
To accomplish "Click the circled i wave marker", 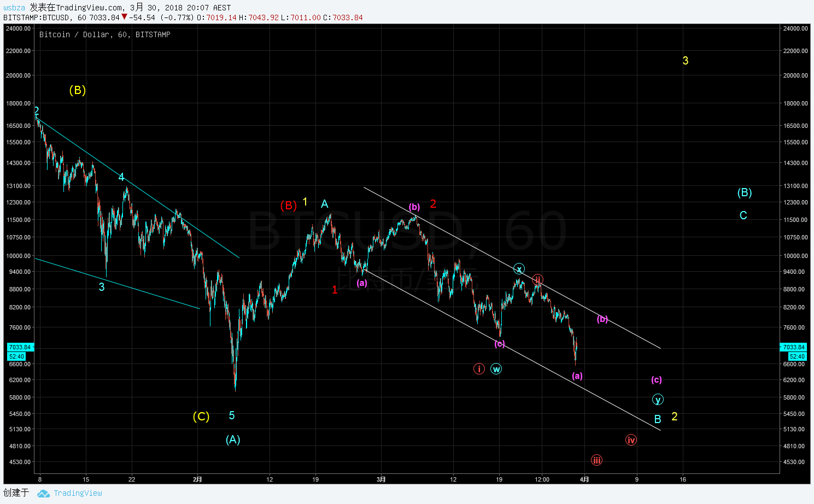I will click(479, 369).
